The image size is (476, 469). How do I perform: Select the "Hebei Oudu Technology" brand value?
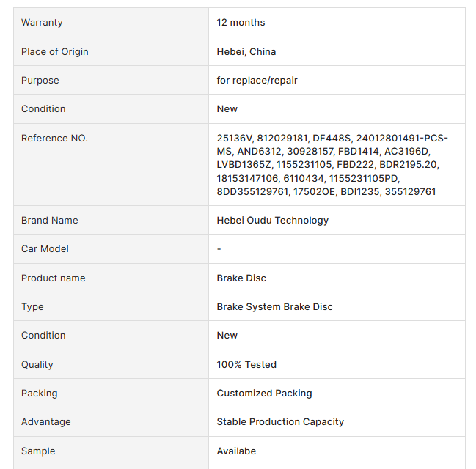(x=272, y=220)
